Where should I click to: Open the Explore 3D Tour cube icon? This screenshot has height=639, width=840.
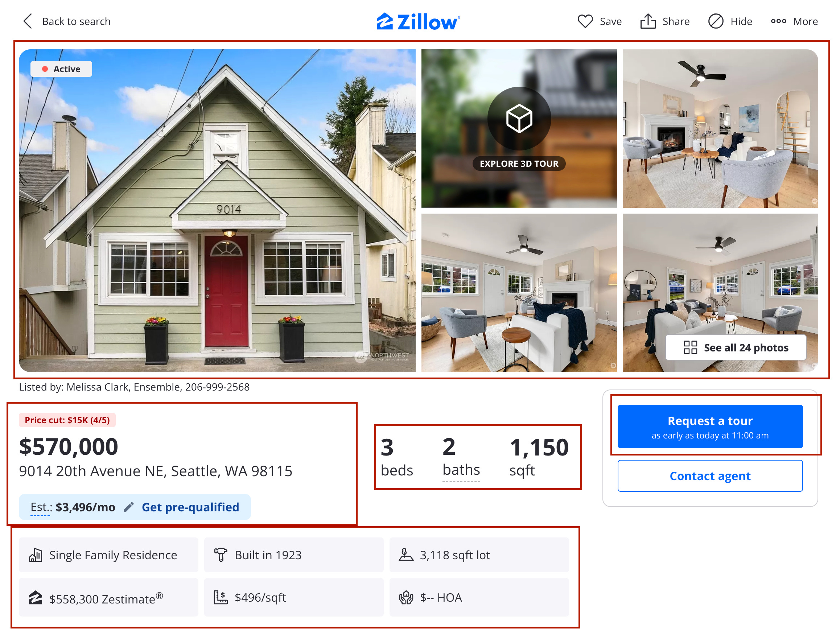[x=519, y=119]
